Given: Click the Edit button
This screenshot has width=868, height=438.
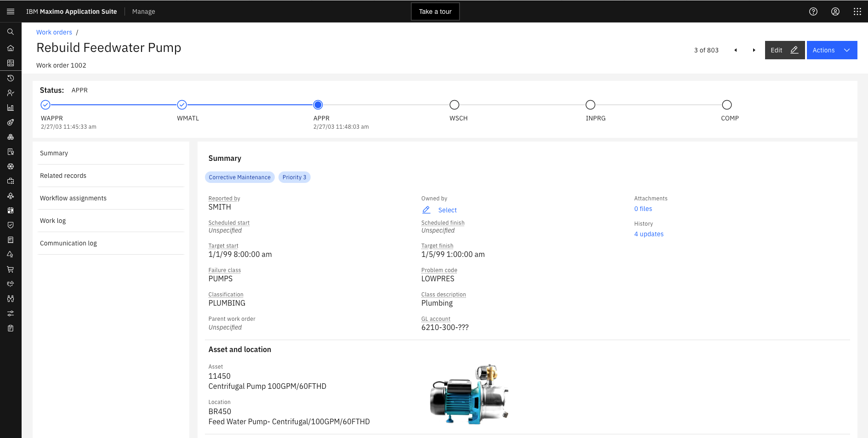Looking at the screenshot, I should pos(785,50).
